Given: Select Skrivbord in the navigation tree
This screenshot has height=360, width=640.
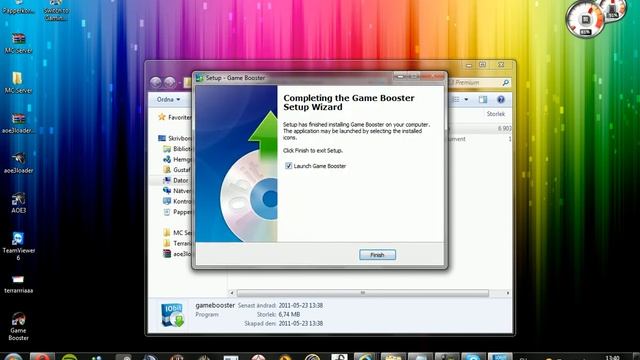Looking at the screenshot, I should click(175, 138).
